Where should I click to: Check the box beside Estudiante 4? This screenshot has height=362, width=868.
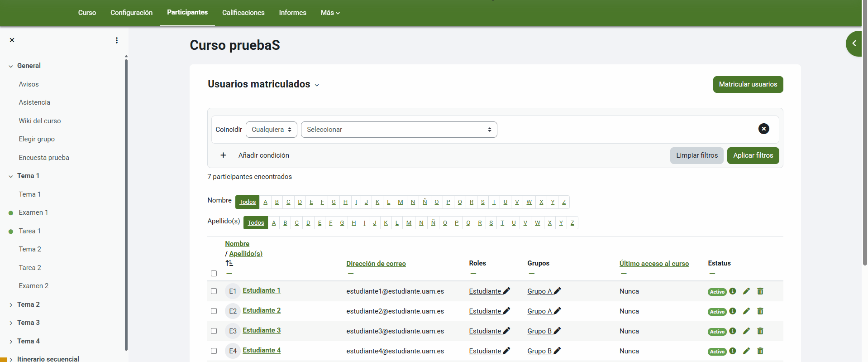(214, 351)
